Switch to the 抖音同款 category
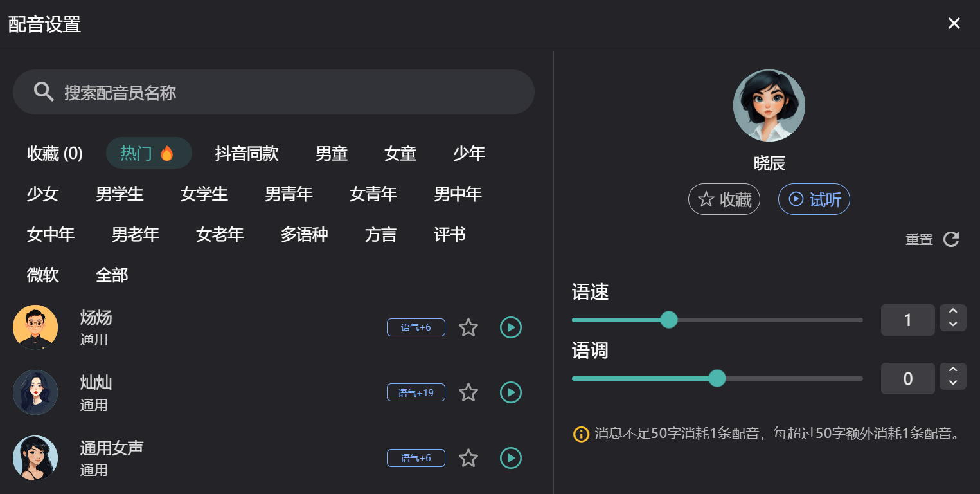 (x=246, y=153)
